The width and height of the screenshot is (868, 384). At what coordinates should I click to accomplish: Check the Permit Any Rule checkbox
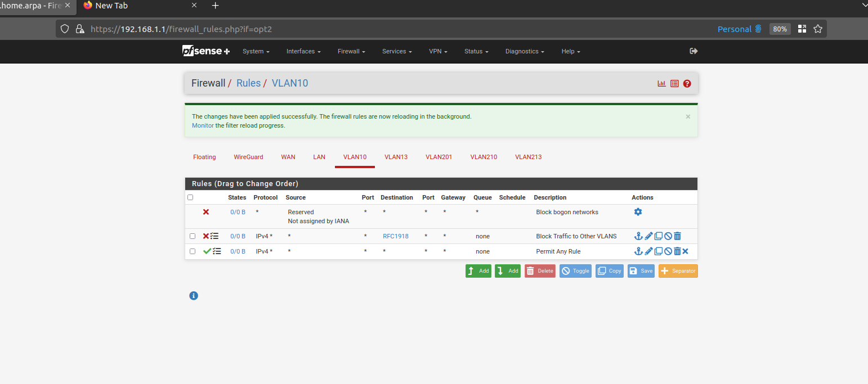tap(193, 251)
